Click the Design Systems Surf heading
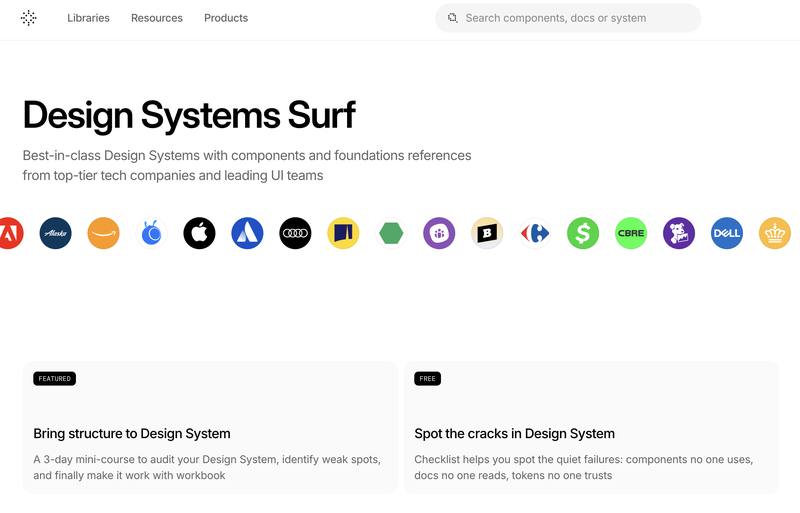Screen dimensions: 800x513 click(189, 116)
